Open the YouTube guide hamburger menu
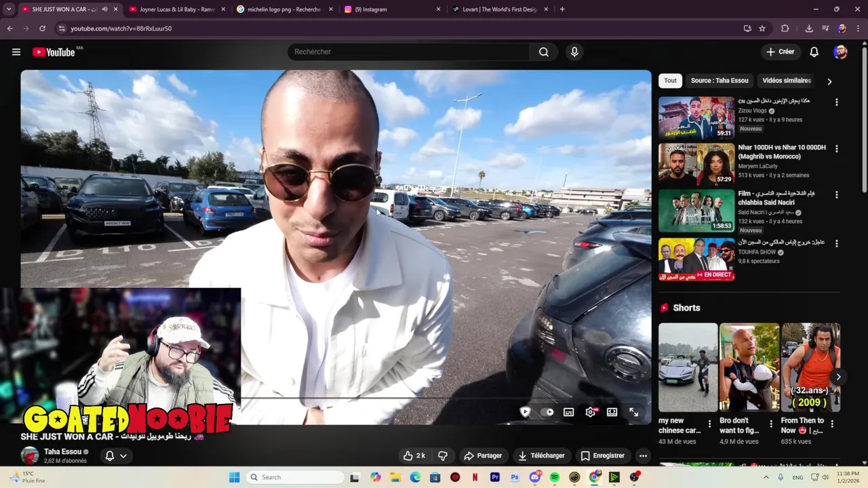868x488 pixels. tap(16, 52)
